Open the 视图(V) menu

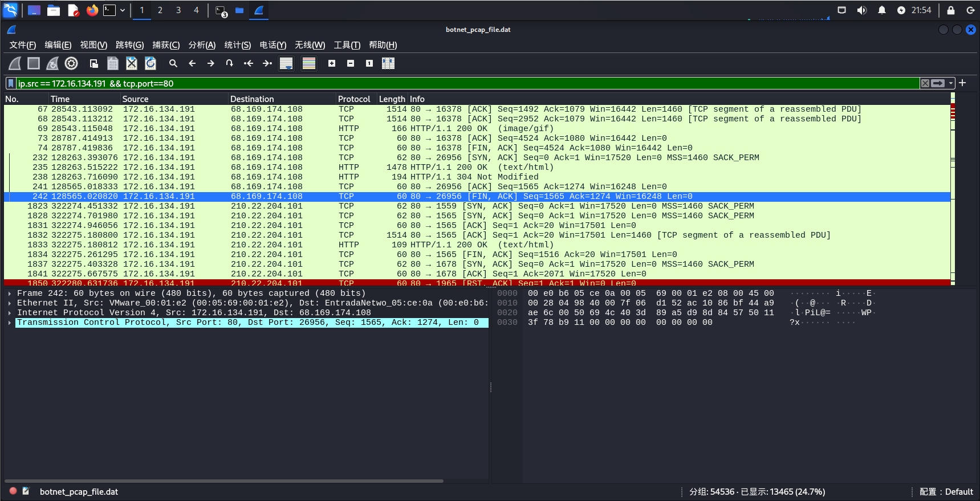click(93, 45)
